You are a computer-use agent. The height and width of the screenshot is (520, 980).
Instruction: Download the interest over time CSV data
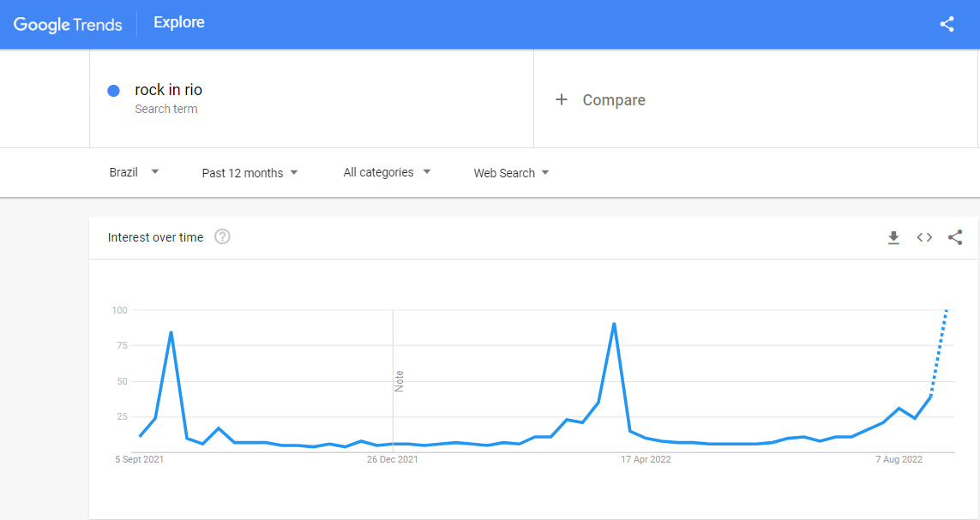coord(893,237)
